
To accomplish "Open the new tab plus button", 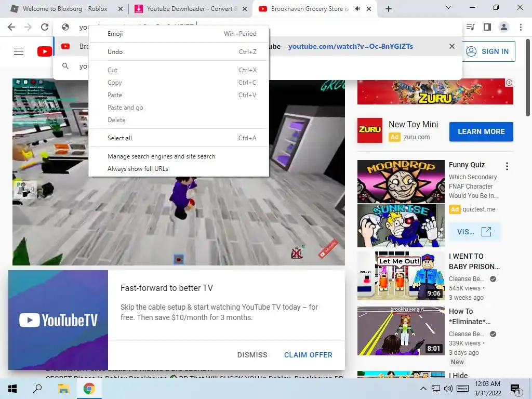I will click(389, 9).
